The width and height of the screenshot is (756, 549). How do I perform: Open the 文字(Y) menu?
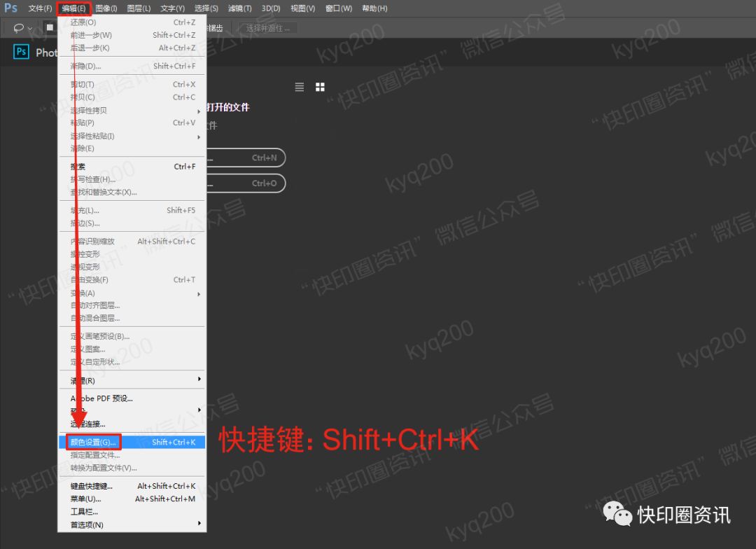(173, 8)
